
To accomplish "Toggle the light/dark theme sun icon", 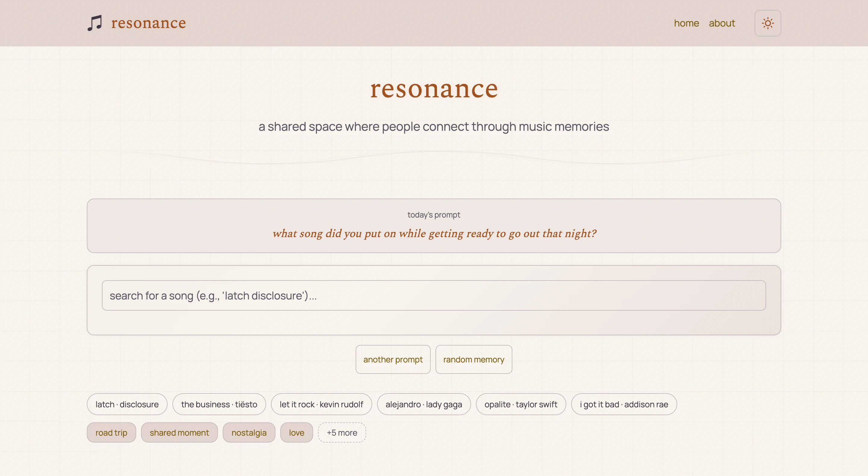I will pyautogui.click(x=768, y=23).
